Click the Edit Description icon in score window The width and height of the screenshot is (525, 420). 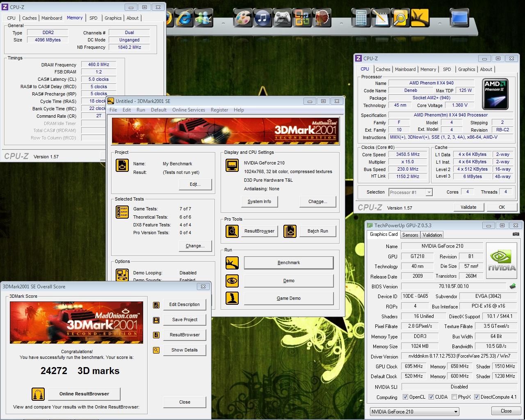(x=156, y=305)
